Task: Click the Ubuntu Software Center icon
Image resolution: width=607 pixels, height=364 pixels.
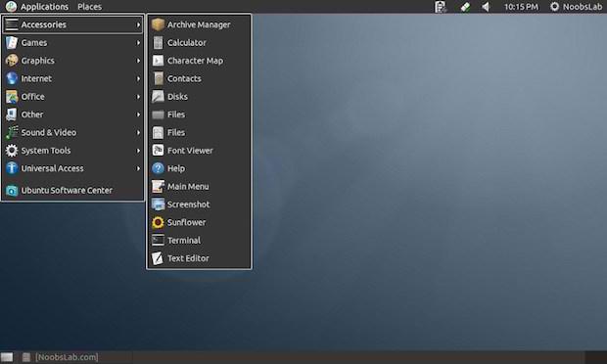Action: (x=12, y=190)
